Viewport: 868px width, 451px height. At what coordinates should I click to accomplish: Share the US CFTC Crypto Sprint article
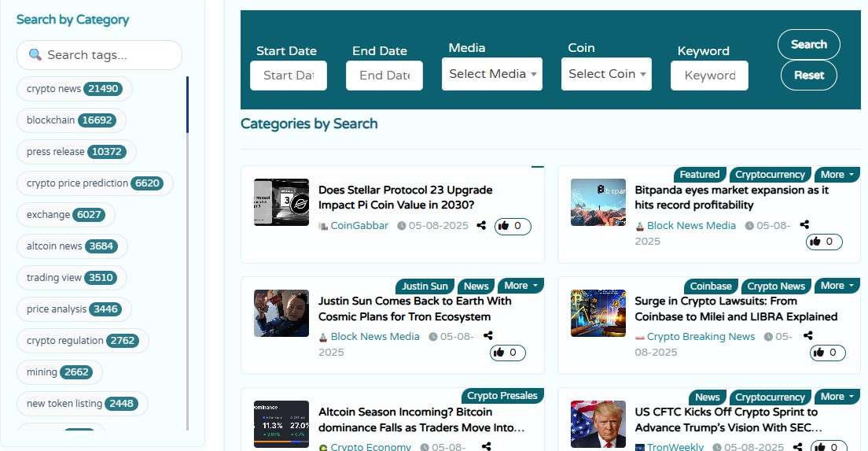tap(798, 446)
